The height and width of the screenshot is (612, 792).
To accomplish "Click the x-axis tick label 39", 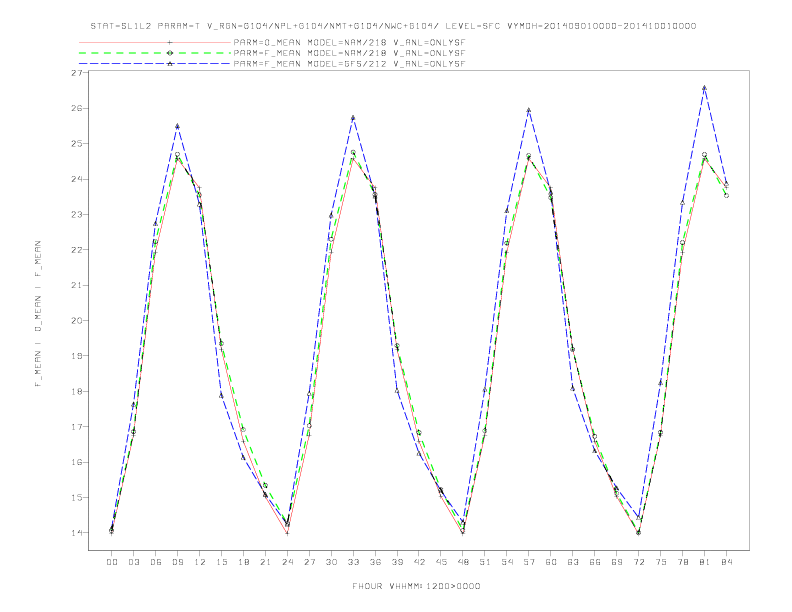I will click(397, 562).
